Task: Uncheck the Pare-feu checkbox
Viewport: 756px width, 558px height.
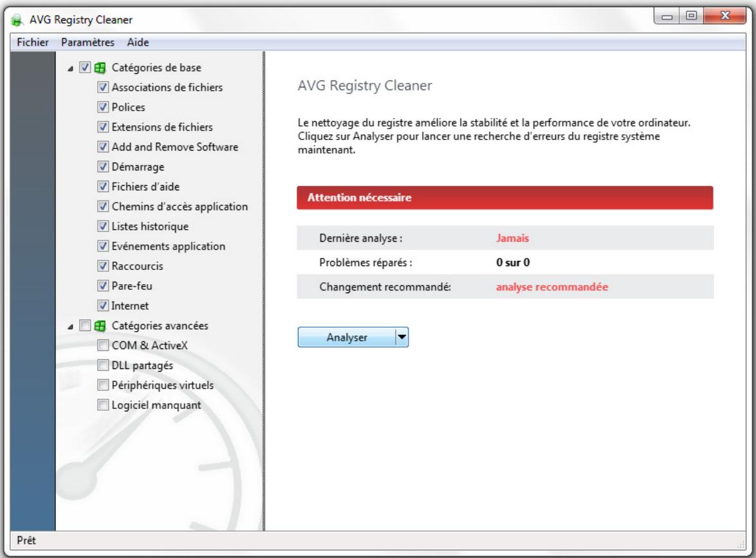Action: 103,285
